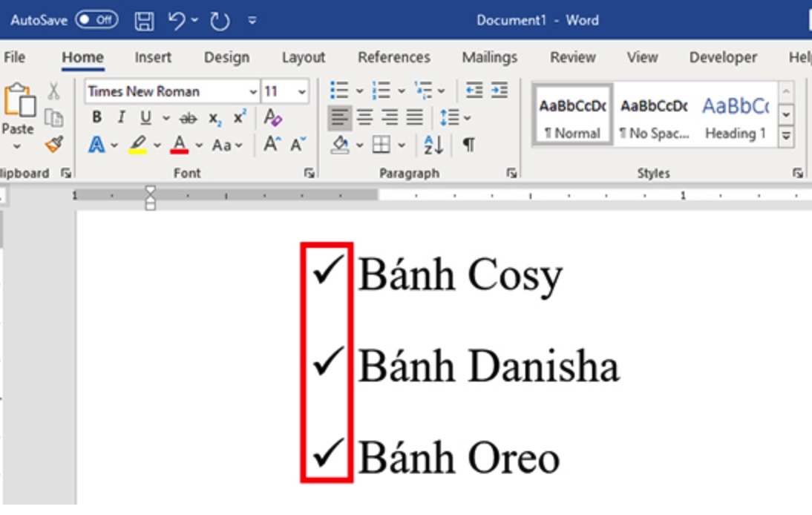
Task: Click Decrease Indent icon
Action: tap(474, 91)
